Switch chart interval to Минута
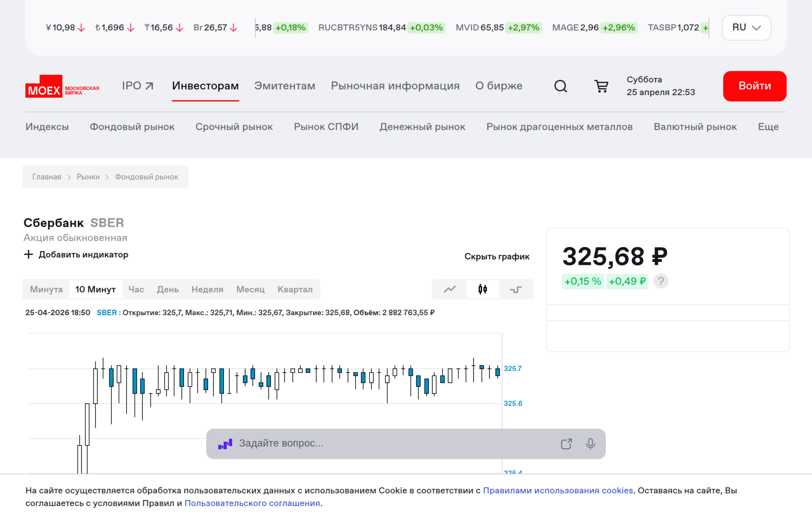The width and height of the screenshot is (812, 520). 46,289
